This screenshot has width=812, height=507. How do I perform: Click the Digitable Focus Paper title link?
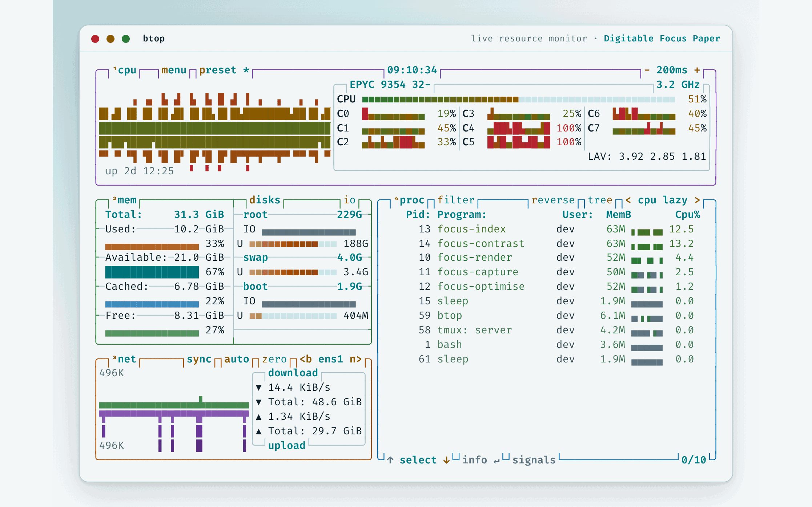662,38
